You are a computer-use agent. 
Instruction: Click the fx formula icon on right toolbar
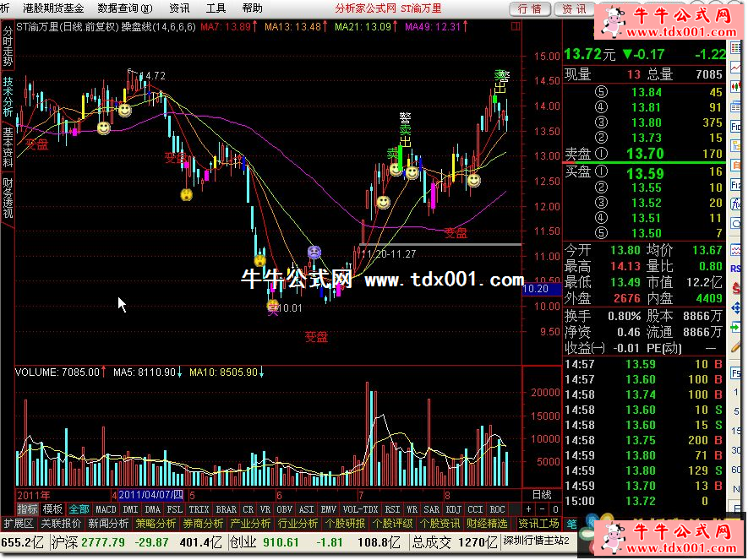[x=736, y=204]
